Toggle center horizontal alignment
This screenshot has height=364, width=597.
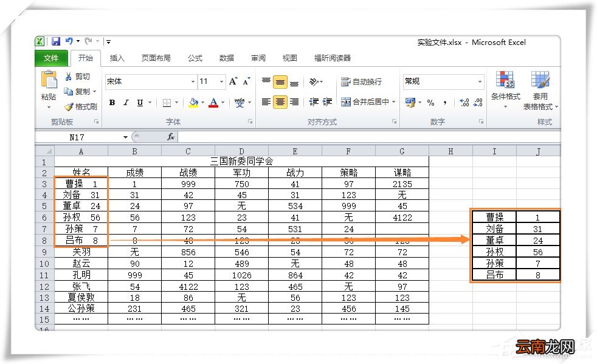(x=280, y=101)
